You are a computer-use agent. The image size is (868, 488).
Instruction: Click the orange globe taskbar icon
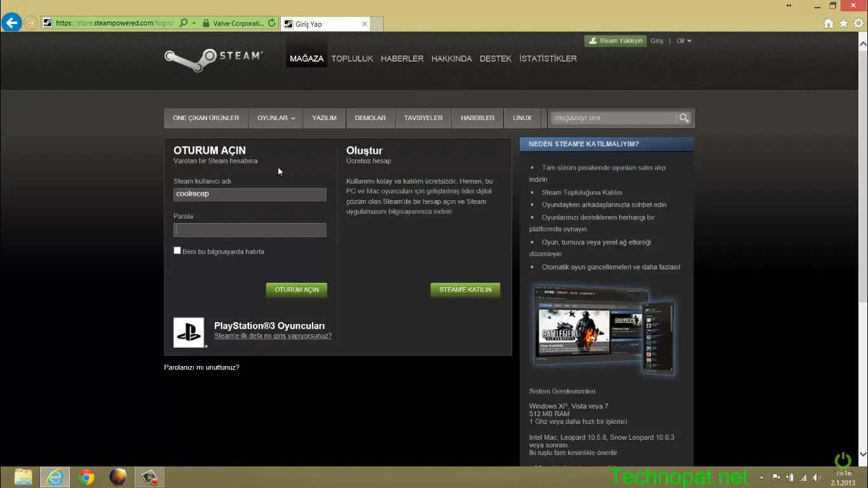pos(118,477)
